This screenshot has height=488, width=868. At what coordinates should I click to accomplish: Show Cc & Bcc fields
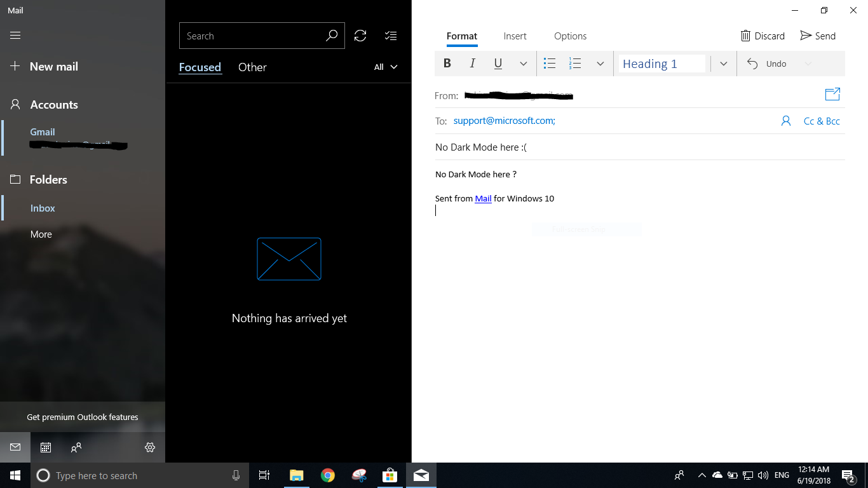(x=822, y=121)
